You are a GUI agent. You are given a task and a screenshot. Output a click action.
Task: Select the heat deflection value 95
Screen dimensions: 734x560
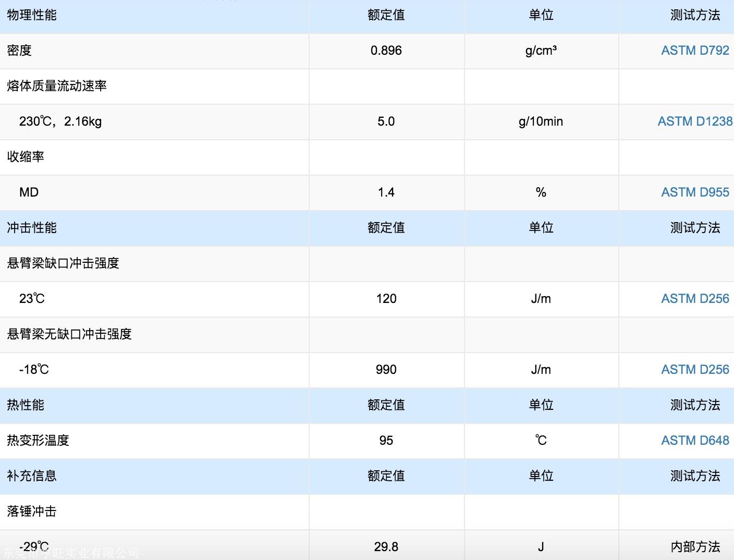(x=386, y=441)
